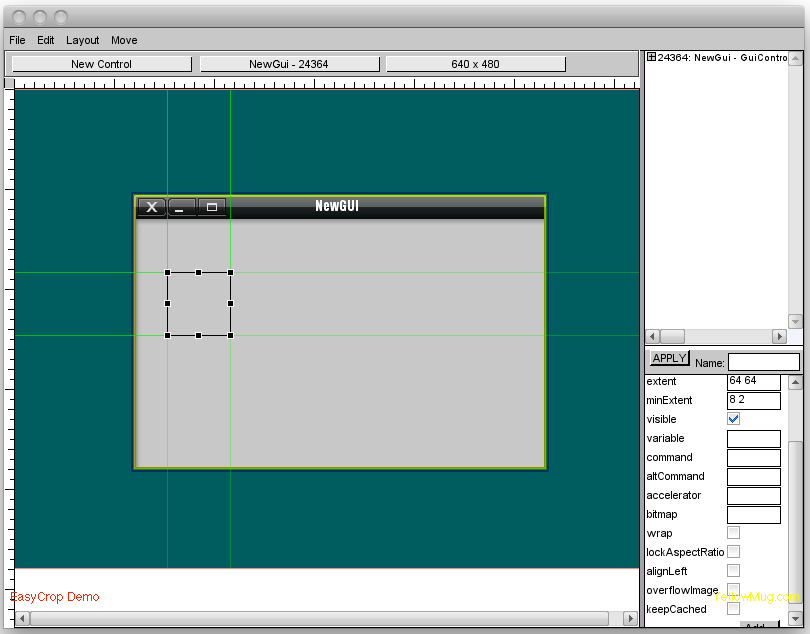Click top-left resize handle of selected control
The height and width of the screenshot is (634, 810).
click(x=167, y=272)
